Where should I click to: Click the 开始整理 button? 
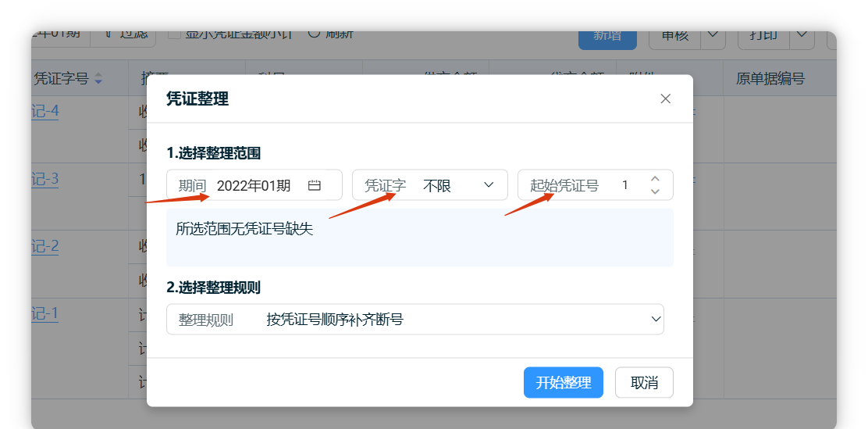(564, 382)
